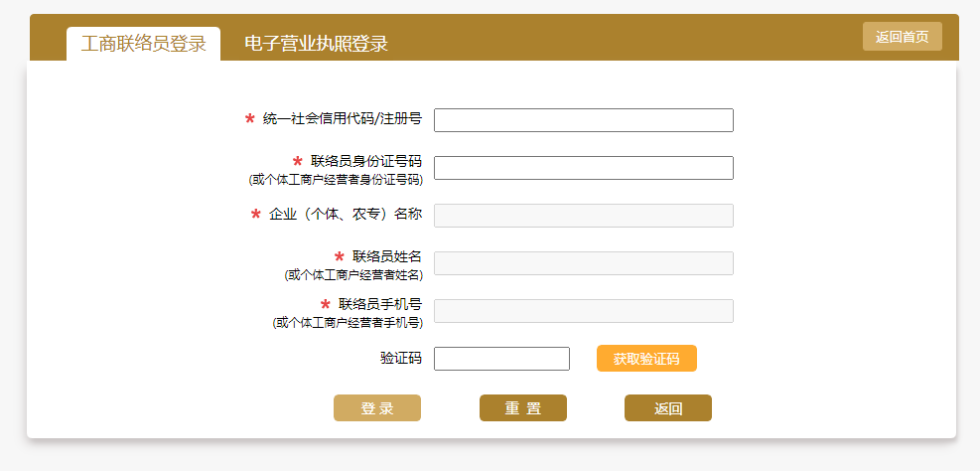Switch to the 工商联络员登录 tab

tap(143, 44)
